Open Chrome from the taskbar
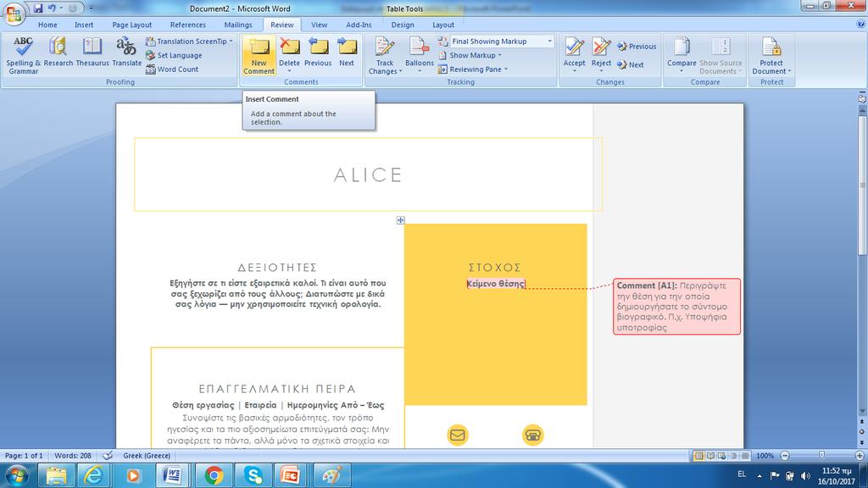Screen dimensions: 868x488 pos(213,475)
